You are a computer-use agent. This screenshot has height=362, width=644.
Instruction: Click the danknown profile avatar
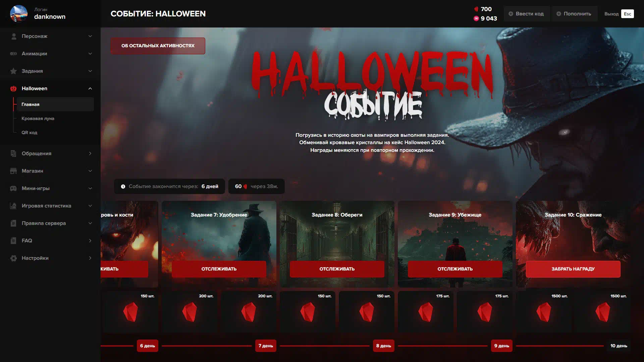19,14
